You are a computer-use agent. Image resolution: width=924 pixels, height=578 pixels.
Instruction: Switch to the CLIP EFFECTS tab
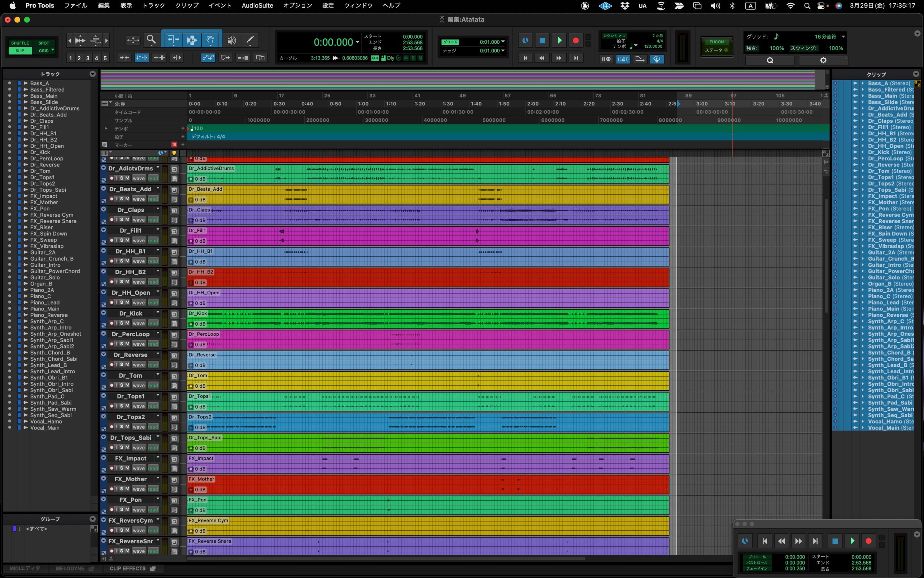(132, 569)
